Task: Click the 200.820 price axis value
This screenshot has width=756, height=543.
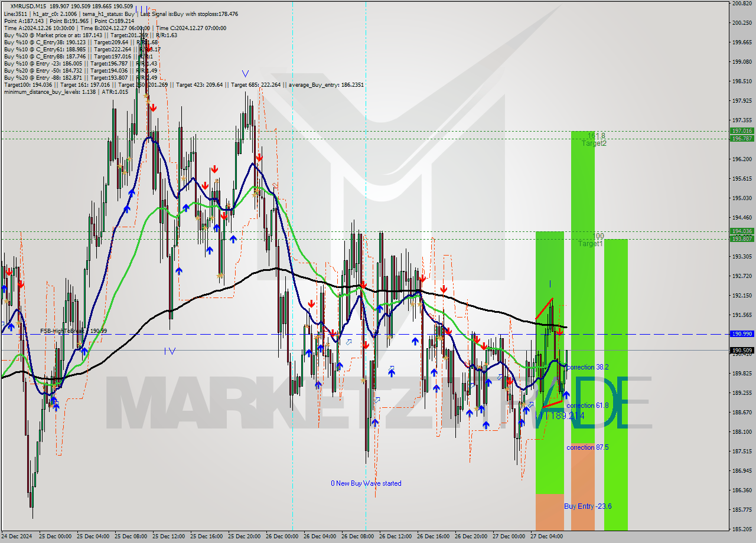Action: (742, 4)
